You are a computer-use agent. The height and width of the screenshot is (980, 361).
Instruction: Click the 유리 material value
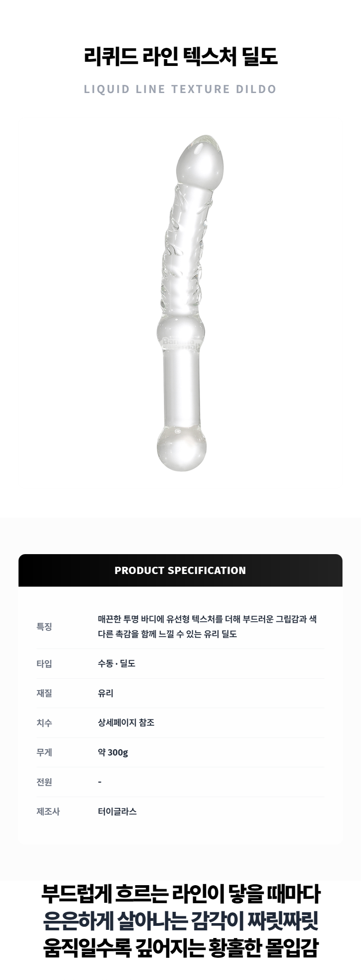coord(106,693)
